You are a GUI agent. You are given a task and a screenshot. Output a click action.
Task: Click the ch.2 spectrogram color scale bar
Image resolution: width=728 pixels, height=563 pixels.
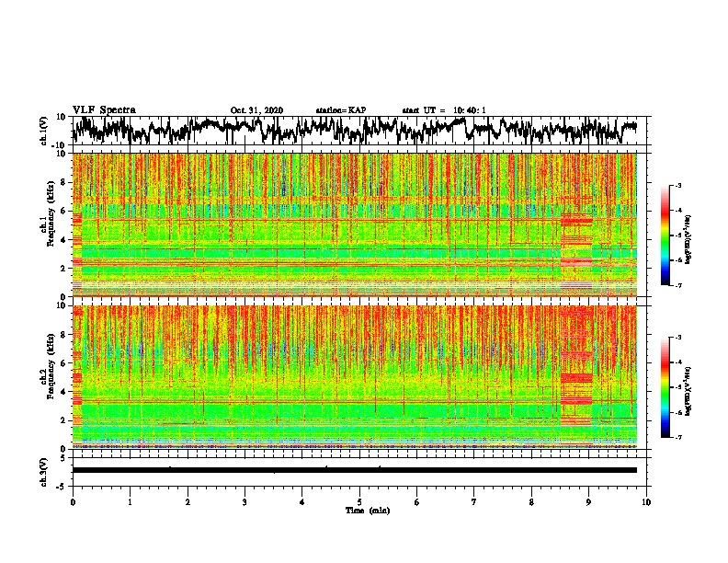point(665,387)
